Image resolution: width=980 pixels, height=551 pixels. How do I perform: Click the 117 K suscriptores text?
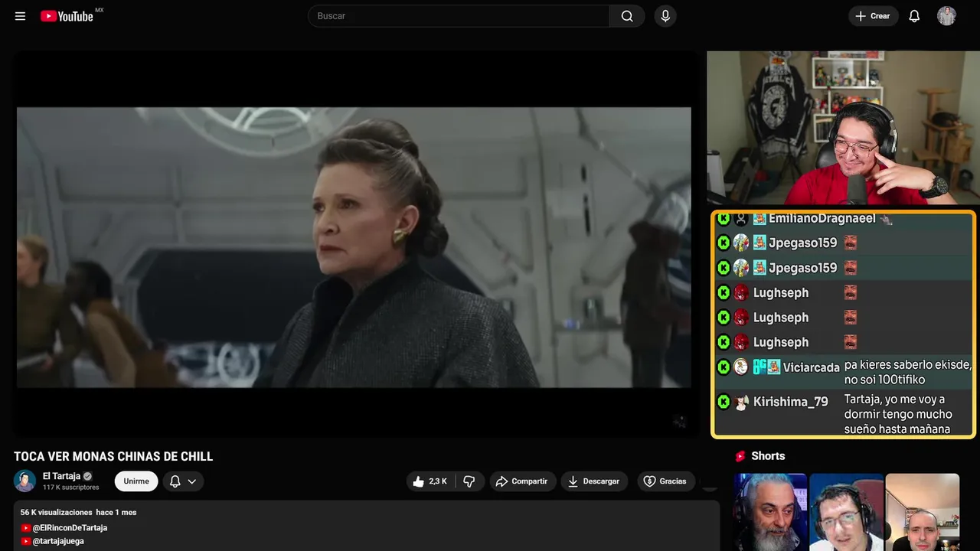70,487
